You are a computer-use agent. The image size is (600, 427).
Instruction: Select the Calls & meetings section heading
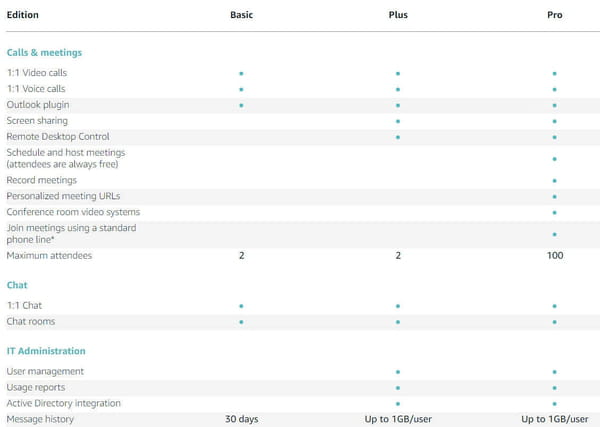pyautogui.click(x=44, y=52)
